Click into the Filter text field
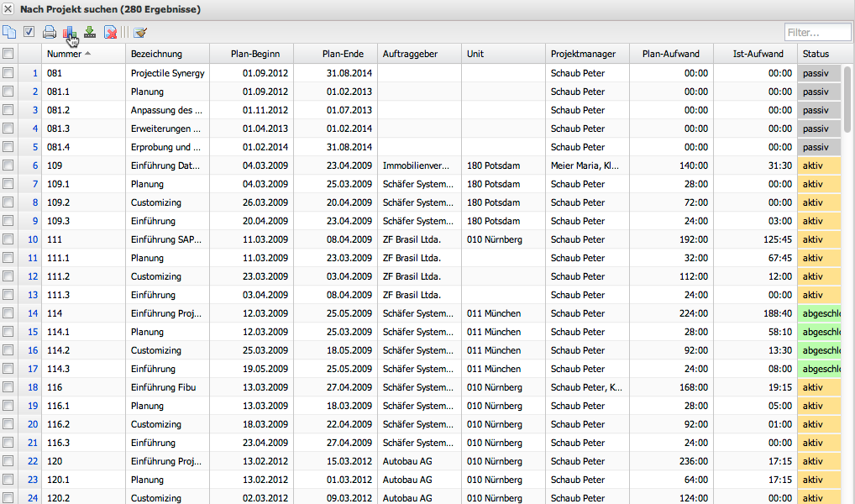 817,33
